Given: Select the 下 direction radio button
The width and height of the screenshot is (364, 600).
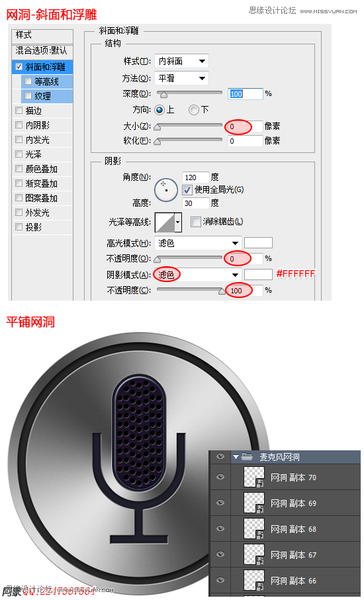Looking at the screenshot, I should click(x=194, y=110).
